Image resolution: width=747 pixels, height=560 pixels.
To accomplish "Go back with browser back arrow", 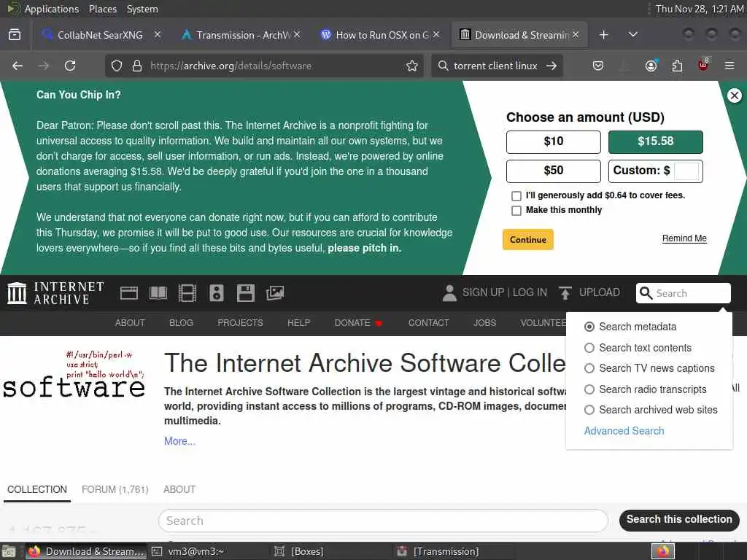I will click(x=18, y=66).
